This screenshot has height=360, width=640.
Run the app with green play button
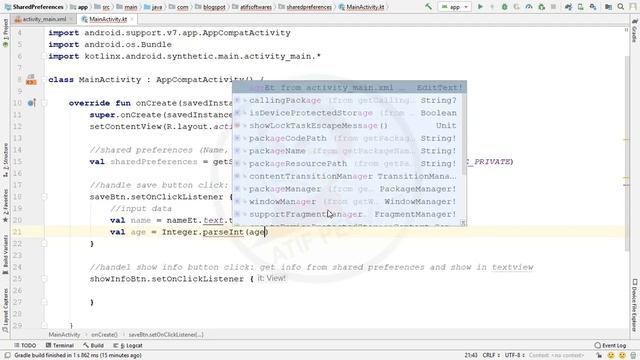[480, 7]
